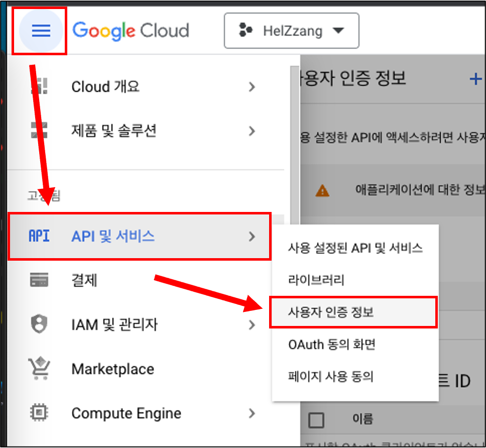Open the HelZzang project selector dropdown
Viewport: 486px width, 448px height.
pos(292,31)
